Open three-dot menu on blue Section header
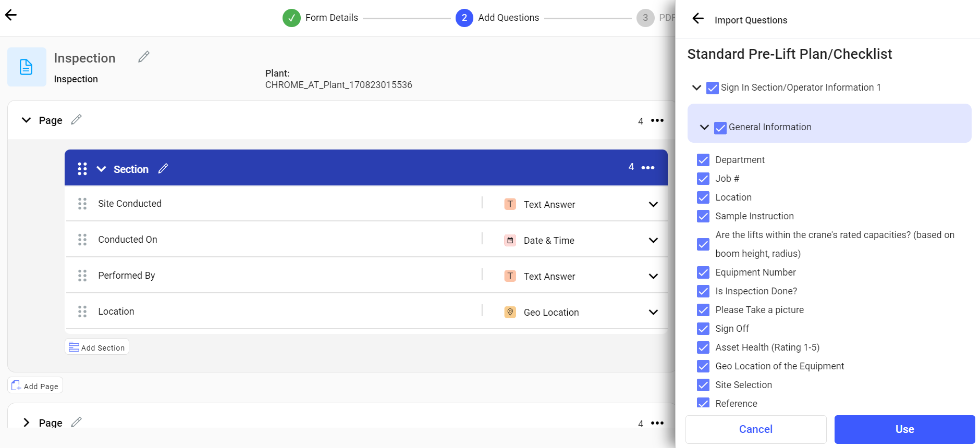This screenshot has width=980, height=448. [648, 168]
